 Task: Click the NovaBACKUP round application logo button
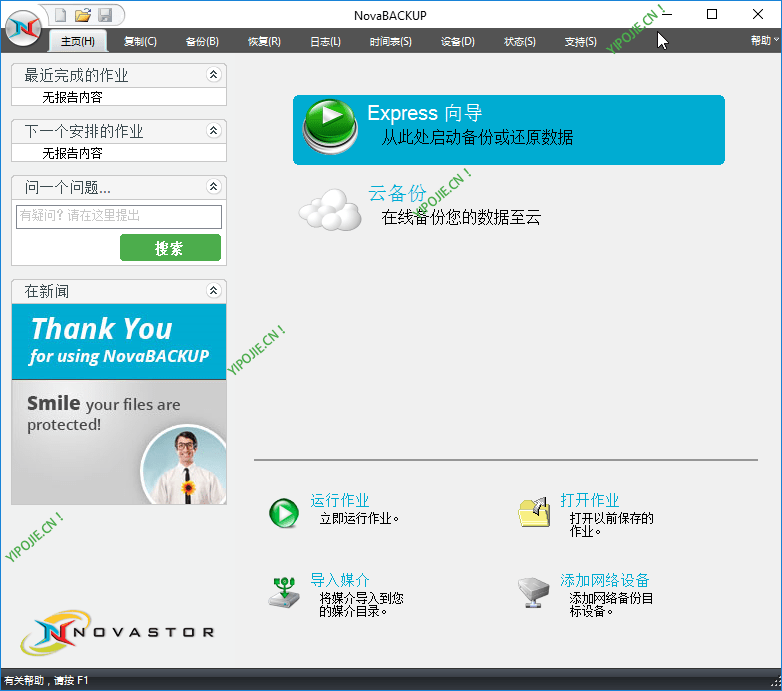(23, 27)
